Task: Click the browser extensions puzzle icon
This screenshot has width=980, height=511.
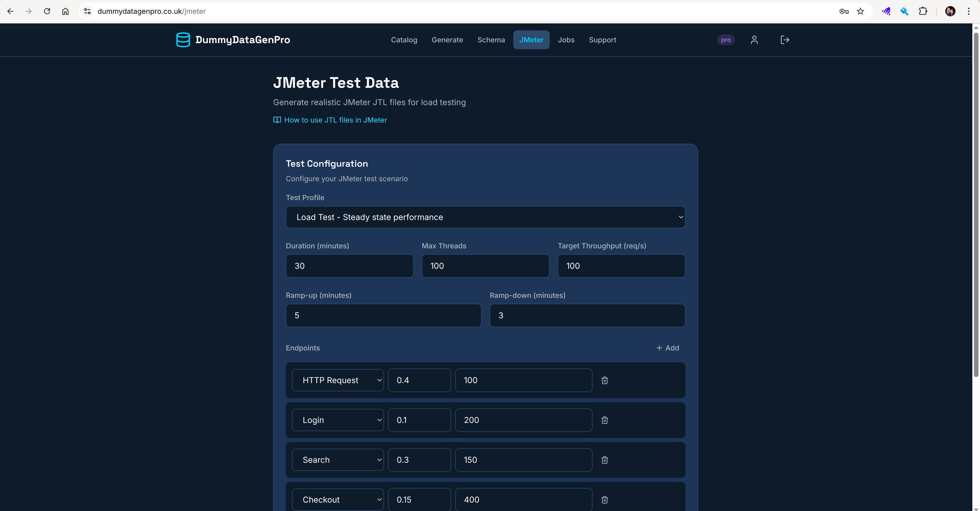Action: 923,11
